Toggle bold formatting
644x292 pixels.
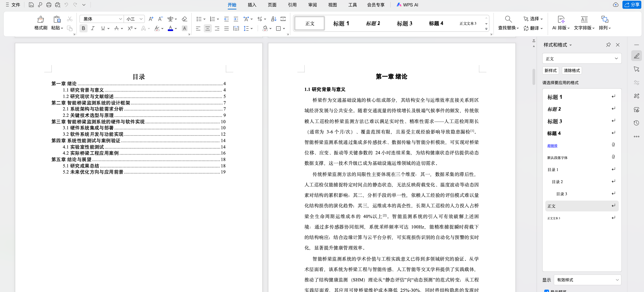[x=83, y=28]
